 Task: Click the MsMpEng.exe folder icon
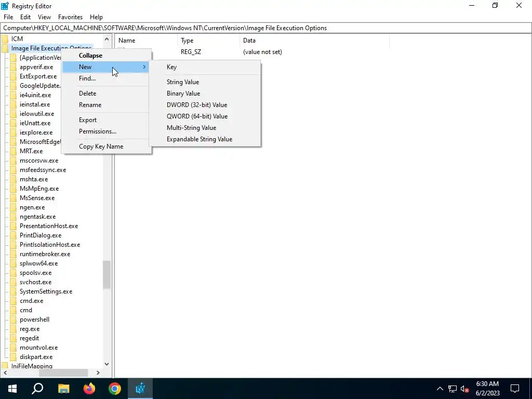[13, 188]
